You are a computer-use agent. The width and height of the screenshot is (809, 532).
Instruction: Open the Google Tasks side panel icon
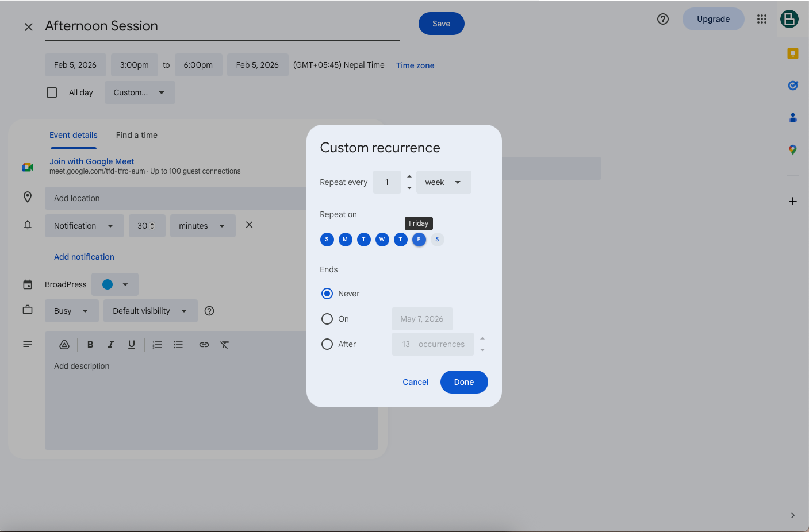[x=793, y=86]
